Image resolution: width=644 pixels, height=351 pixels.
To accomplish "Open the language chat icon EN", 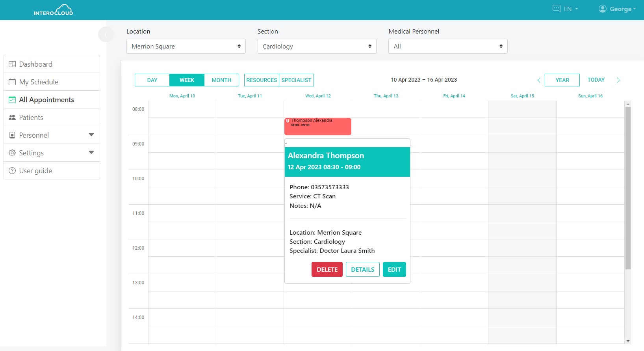I will click(556, 9).
